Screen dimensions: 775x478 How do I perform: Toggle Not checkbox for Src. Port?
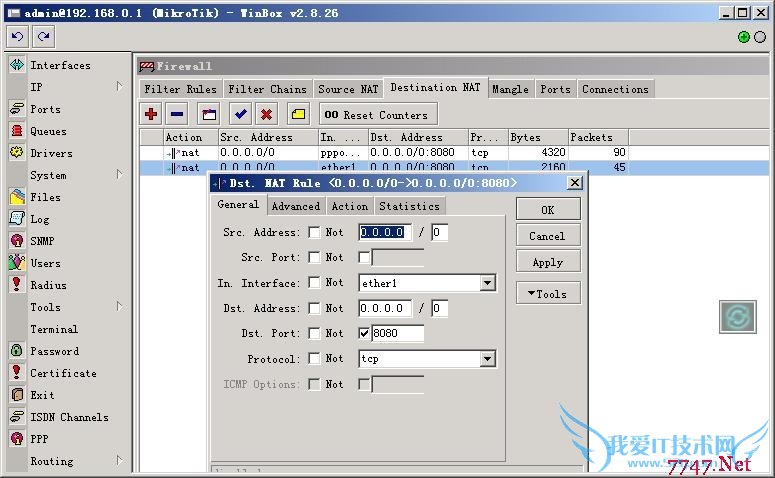click(x=314, y=258)
